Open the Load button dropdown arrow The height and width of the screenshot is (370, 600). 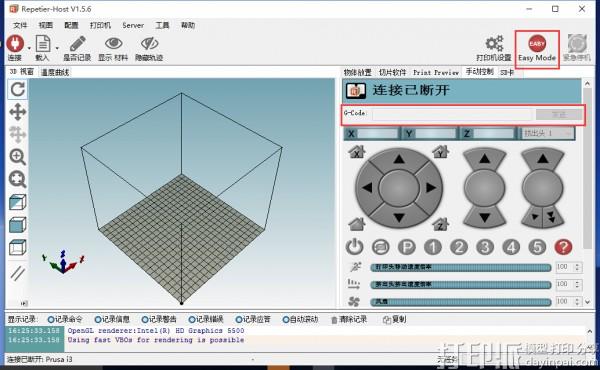[57, 48]
